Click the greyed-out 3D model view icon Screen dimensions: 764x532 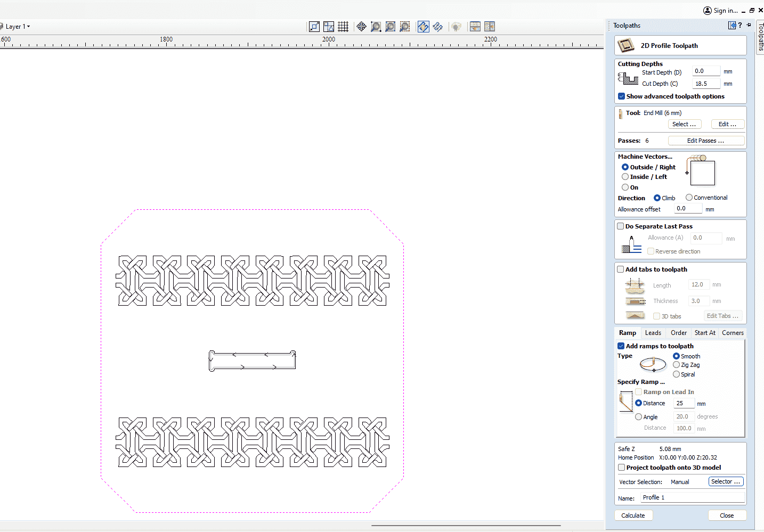click(x=456, y=27)
